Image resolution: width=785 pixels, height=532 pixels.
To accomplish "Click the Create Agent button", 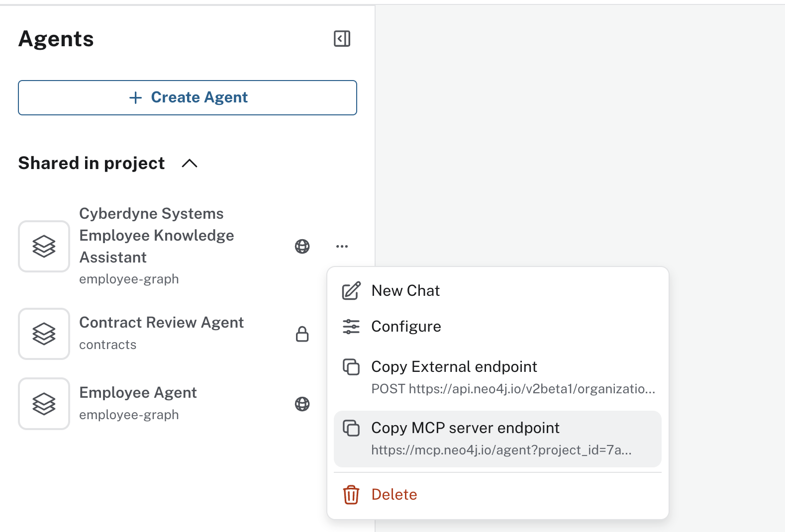I will tap(188, 97).
